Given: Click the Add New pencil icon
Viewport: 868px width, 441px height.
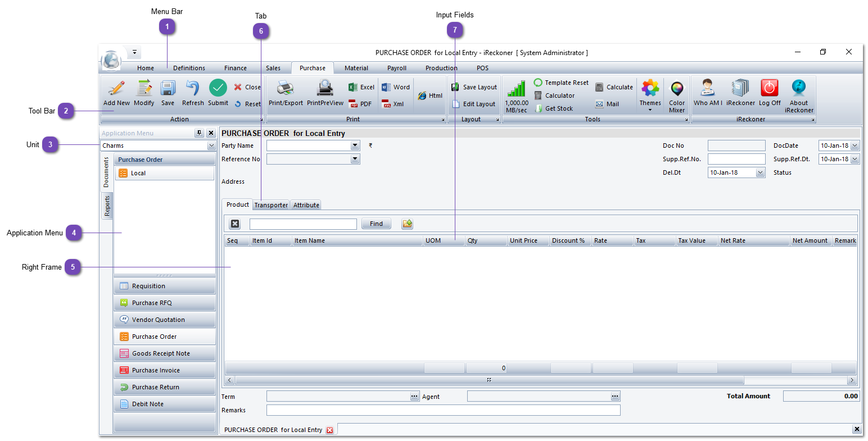Looking at the screenshot, I should tap(116, 89).
